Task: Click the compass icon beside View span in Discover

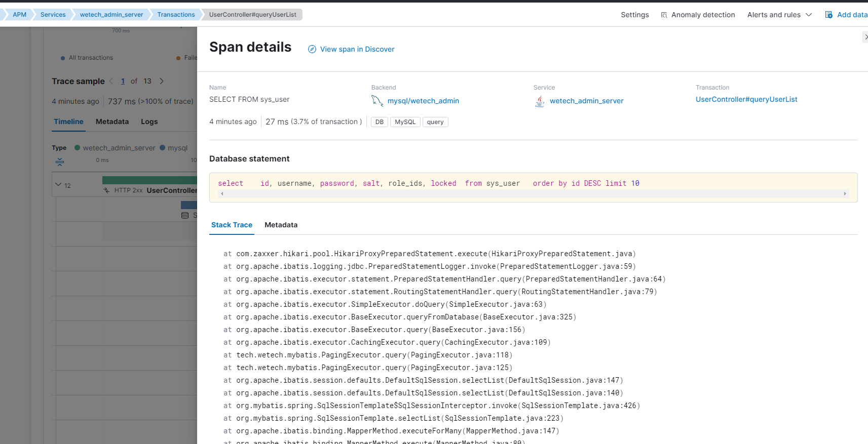Action: click(312, 49)
